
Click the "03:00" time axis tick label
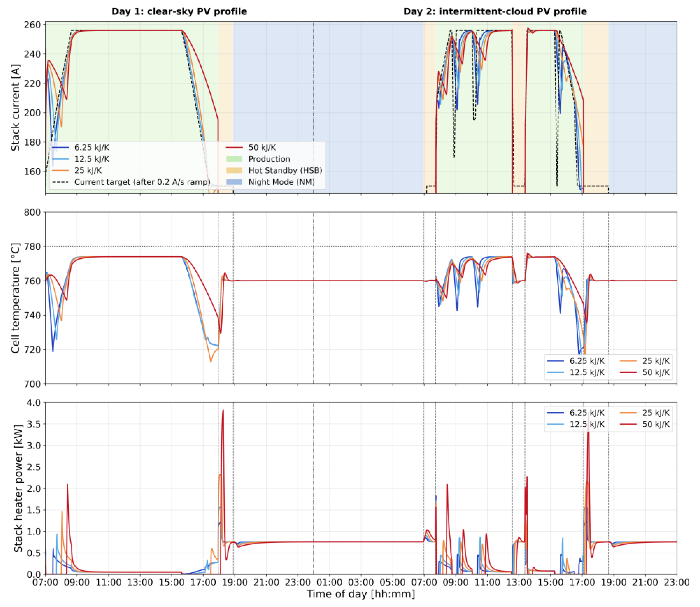(x=361, y=583)
